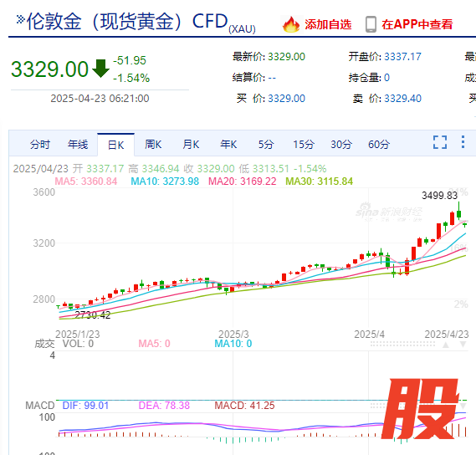Image resolution: width=476 pixels, height=455 pixels.
Task: Switch to the 年线 chart tab
Action: click(x=78, y=145)
